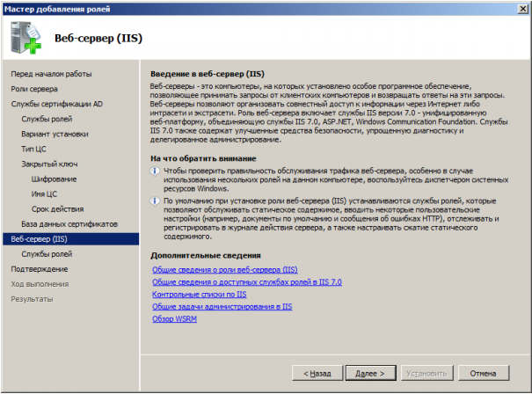532x394 pixels.
Task: Select 'Тип ЦС' in navigation list
Action: click(x=33, y=149)
